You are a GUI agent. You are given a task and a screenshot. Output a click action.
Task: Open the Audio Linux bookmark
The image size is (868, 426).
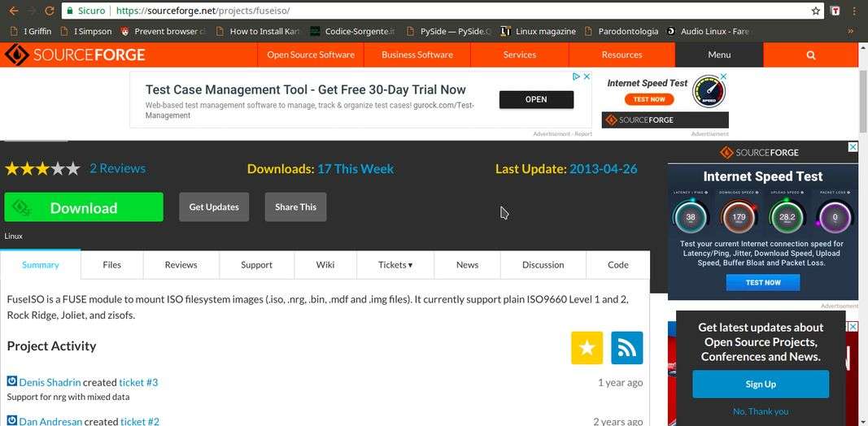click(709, 32)
